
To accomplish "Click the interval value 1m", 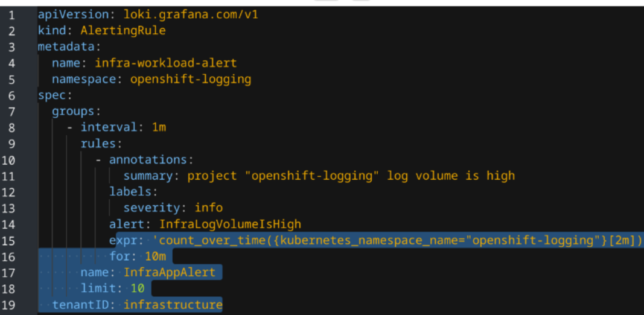I will click(x=158, y=127).
